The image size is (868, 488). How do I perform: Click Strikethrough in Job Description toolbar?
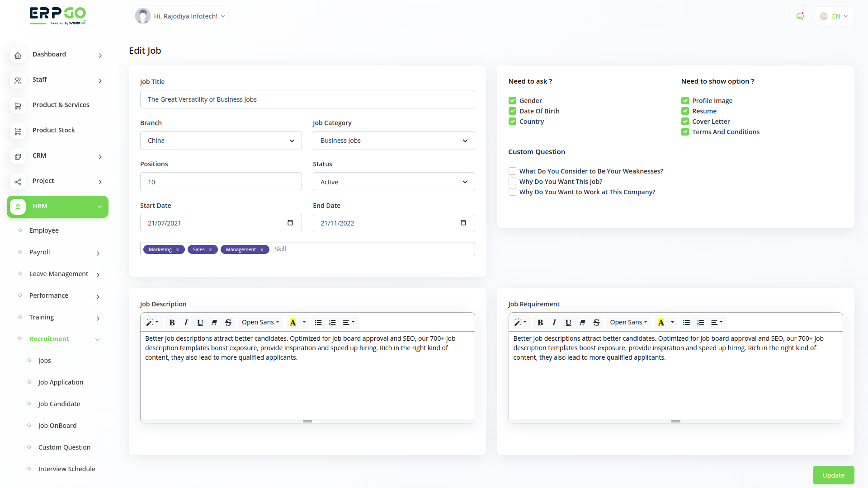click(x=228, y=323)
